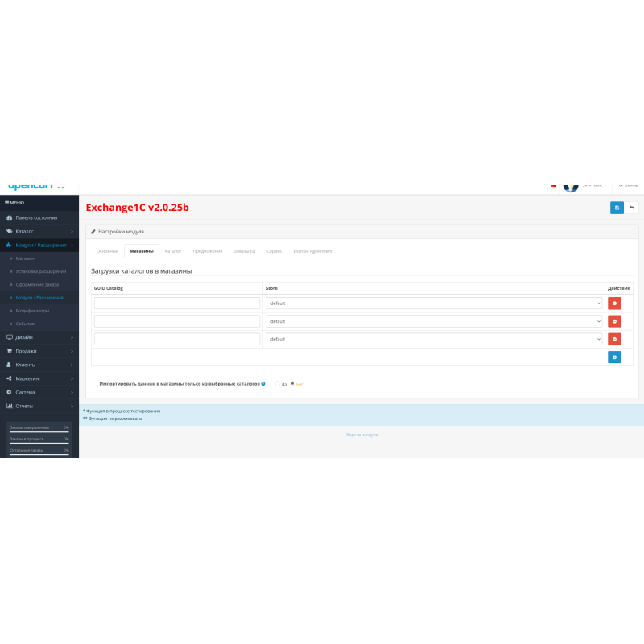
Task: Open the first row Store dropdown
Action: [434, 303]
